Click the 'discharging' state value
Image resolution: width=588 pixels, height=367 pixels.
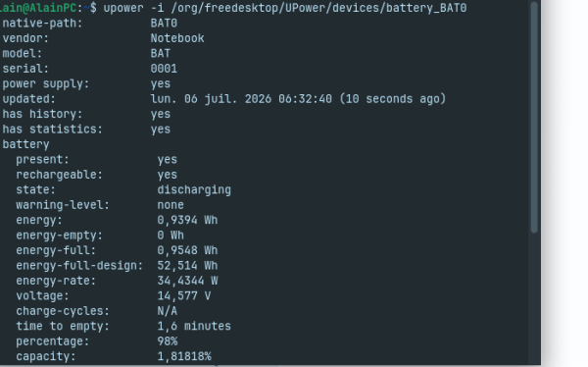pyautogui.click(x=194, y=189)
